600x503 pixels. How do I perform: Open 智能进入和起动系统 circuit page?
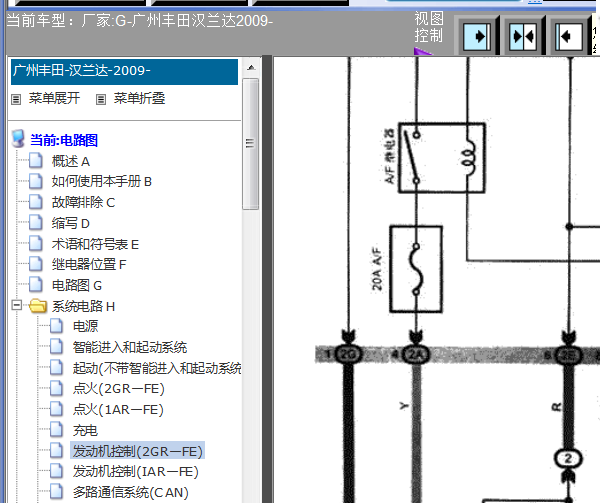coord(130,347)
